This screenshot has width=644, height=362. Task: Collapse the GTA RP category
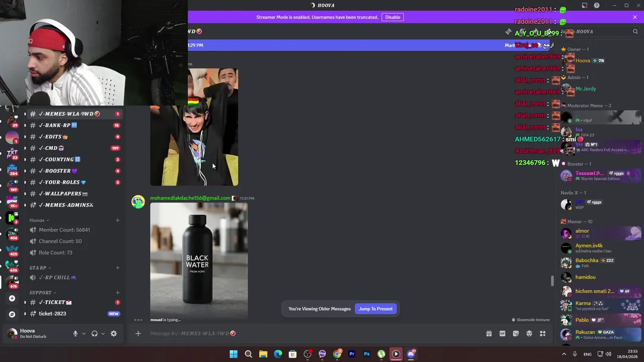pos(40,268)
